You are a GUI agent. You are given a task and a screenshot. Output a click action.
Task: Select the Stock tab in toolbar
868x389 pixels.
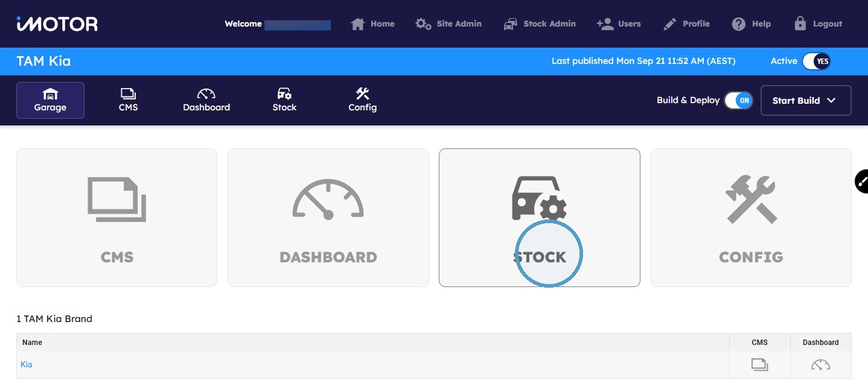pyautogui.click(x=284, y=100)
